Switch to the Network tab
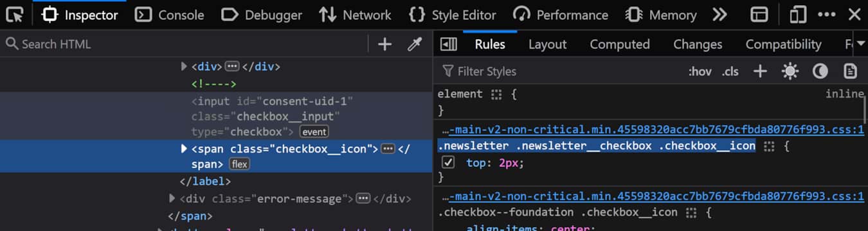The width and height of the screenshot is (868, 231). 355,15
